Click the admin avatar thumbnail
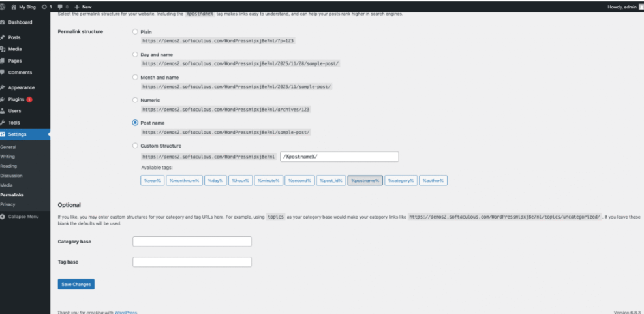 coord(641,7)
